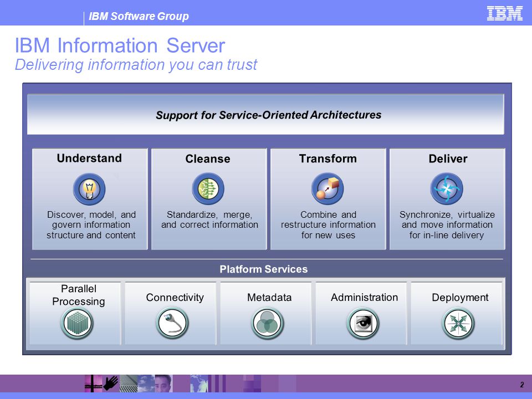Click the Platform Services label
Viewport: 532px width, 399px height.
coord(264,269)
